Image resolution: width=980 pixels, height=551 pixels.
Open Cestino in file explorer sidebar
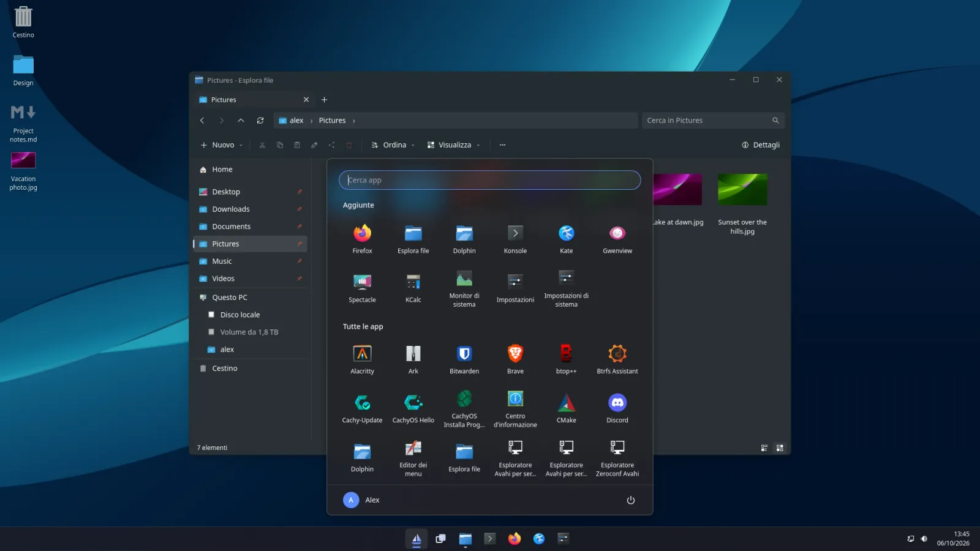pos(250,369)
